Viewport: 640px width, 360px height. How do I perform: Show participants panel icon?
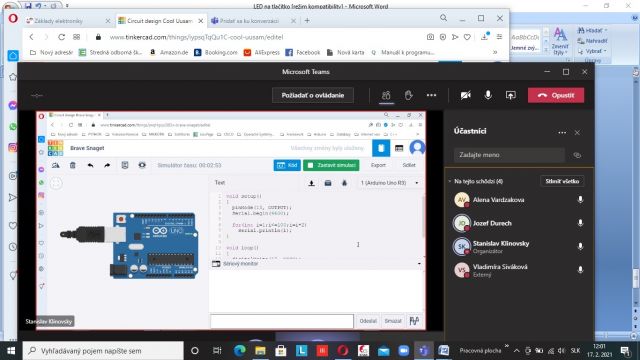point(386,96)
